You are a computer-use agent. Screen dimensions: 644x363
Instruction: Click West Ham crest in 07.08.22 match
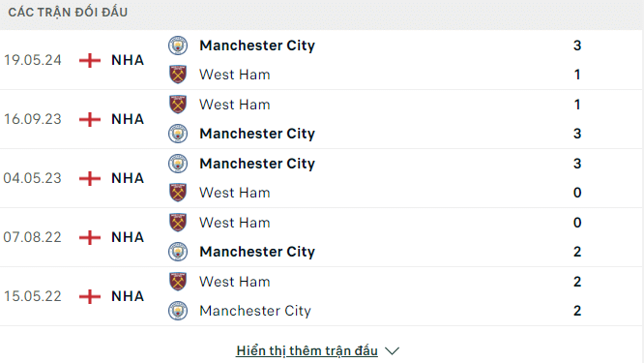pyautogui.click(x=178, y=223)
